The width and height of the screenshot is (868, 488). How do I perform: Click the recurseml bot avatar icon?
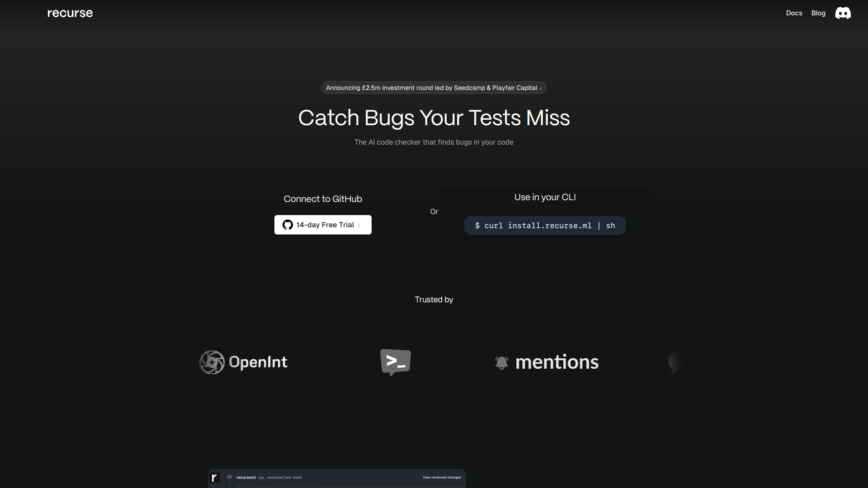pyautogui.click(x=215, y=478)
